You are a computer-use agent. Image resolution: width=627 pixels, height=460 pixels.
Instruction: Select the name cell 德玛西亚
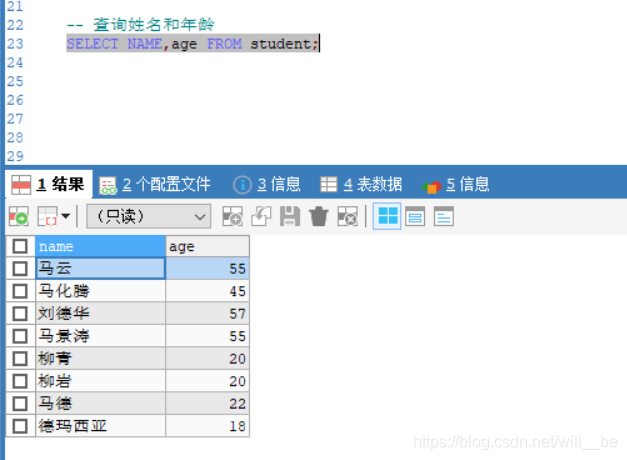click(100, 426)
